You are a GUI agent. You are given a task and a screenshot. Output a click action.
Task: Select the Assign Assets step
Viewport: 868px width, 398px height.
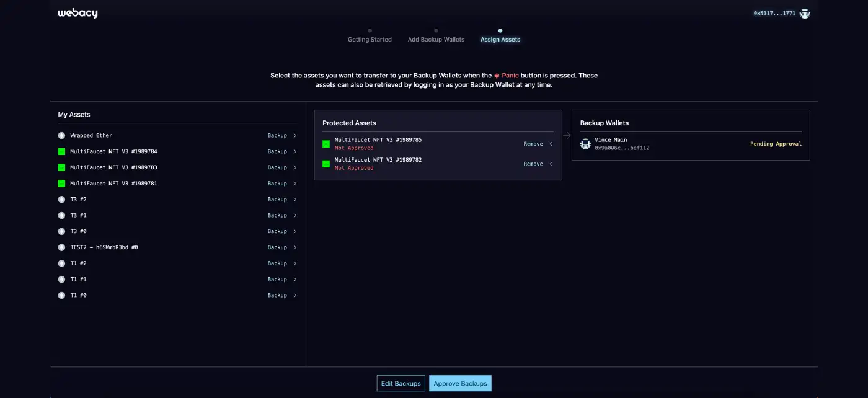click(500, 39)
